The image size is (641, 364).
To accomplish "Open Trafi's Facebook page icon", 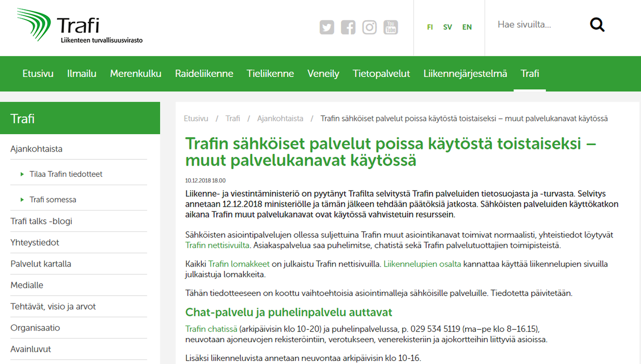I will [x=348, y=27].
